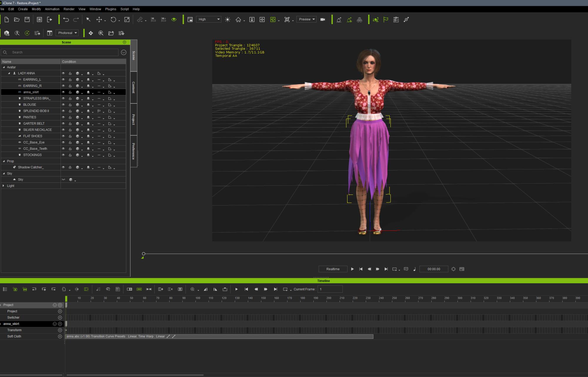Screen dimensions: 588x377
Task: Click the 00:00:00 timecode field
Action: pyautogui.click(x=434, y=269)
